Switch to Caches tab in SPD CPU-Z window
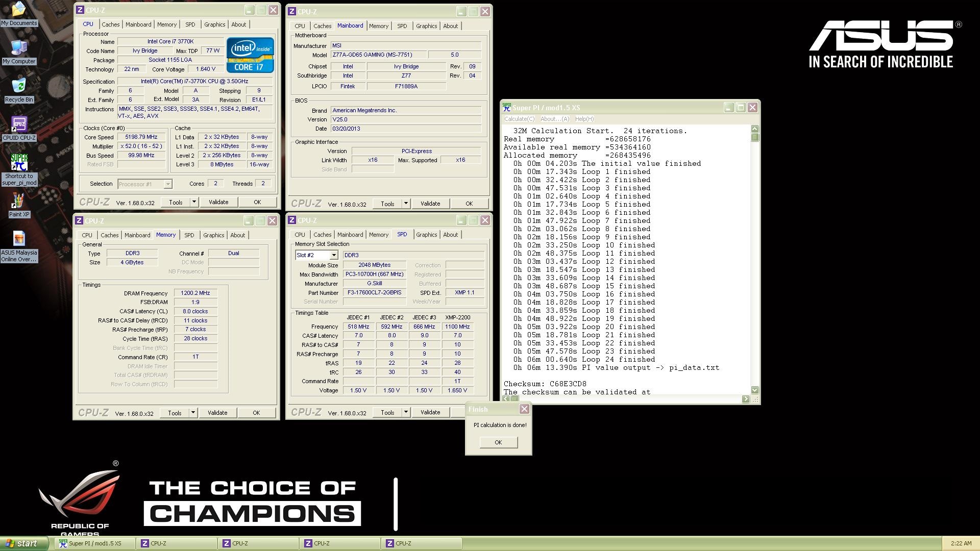 click(x=322, y=235)
